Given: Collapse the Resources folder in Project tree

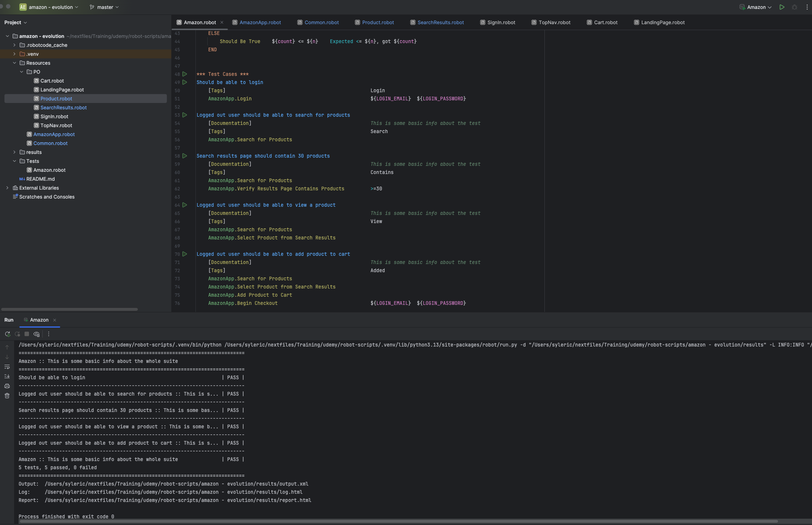Looking at the screenshot, I should pyautogui.click(x=14, y=63).
